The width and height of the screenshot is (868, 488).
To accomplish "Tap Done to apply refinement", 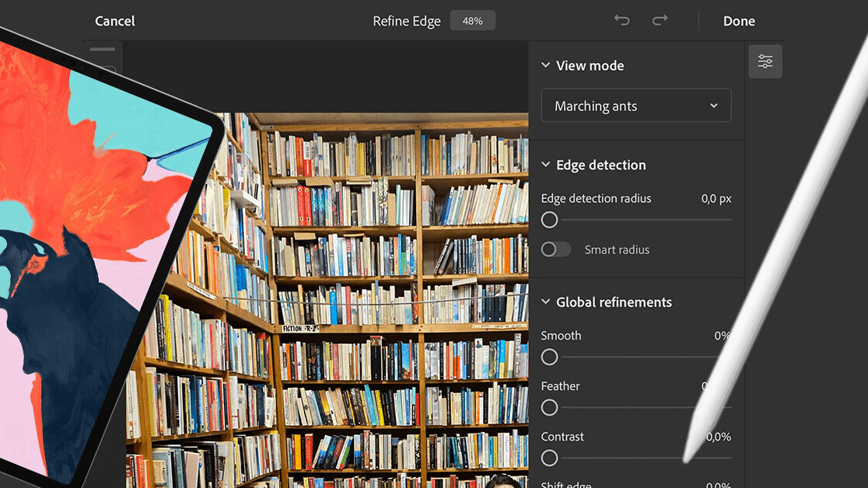I will coord(738,21).
